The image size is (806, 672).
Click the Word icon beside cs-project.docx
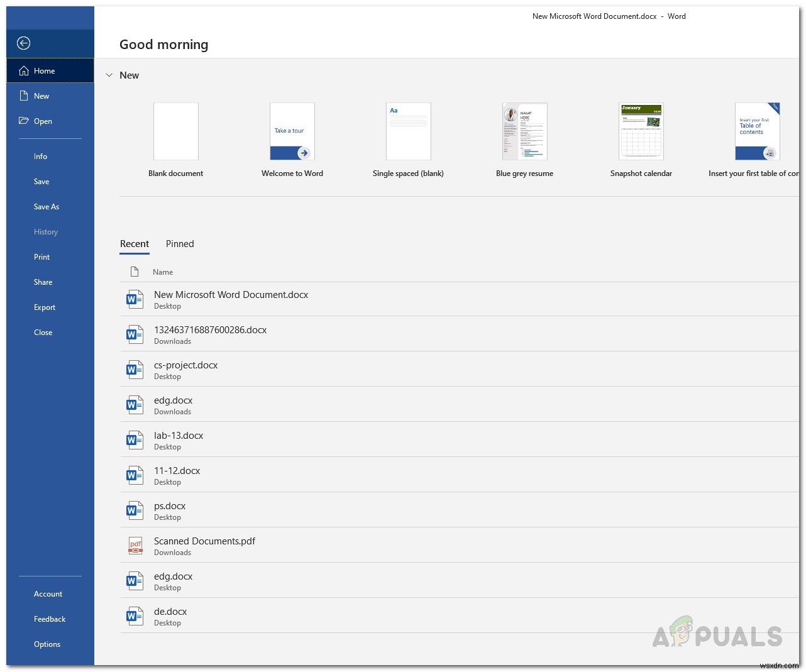click(x=135, y=370)
